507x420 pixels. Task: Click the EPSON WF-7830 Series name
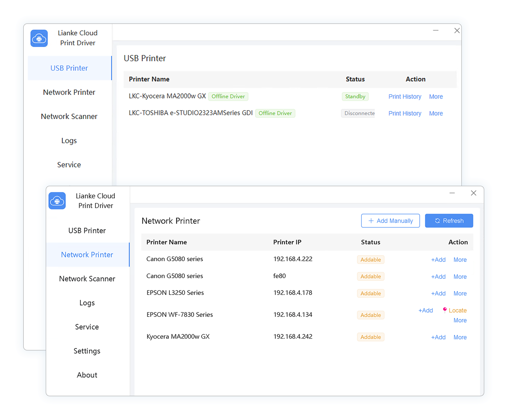pos(180,315)
